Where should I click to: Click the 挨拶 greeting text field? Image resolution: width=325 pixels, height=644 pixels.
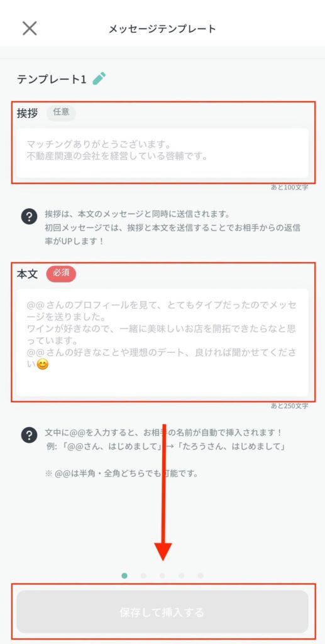click(162, 153)
